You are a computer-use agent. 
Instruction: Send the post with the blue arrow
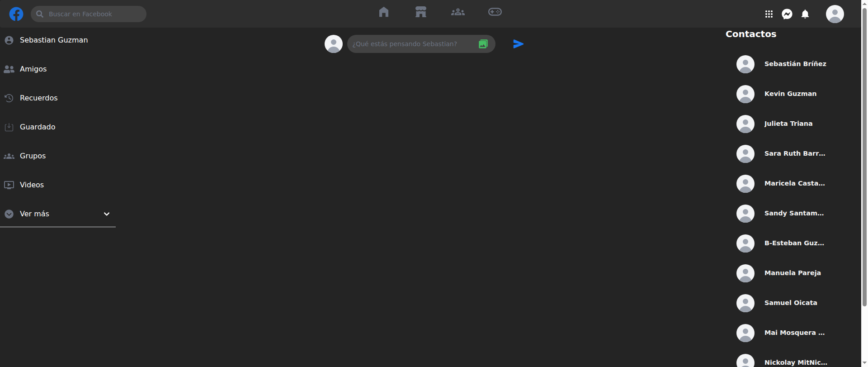click(519, 44)
